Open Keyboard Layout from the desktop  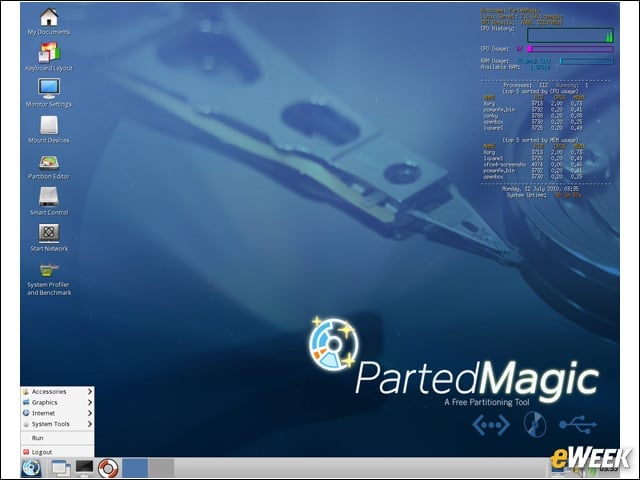point(49,57)
